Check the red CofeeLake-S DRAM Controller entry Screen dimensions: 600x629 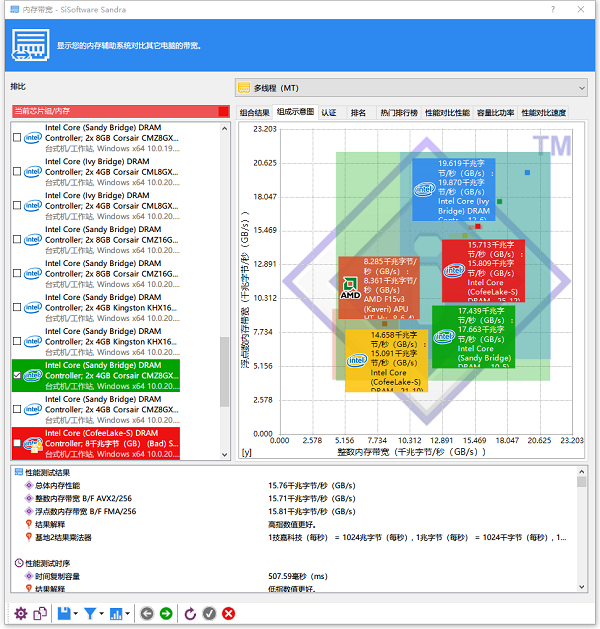17,443
